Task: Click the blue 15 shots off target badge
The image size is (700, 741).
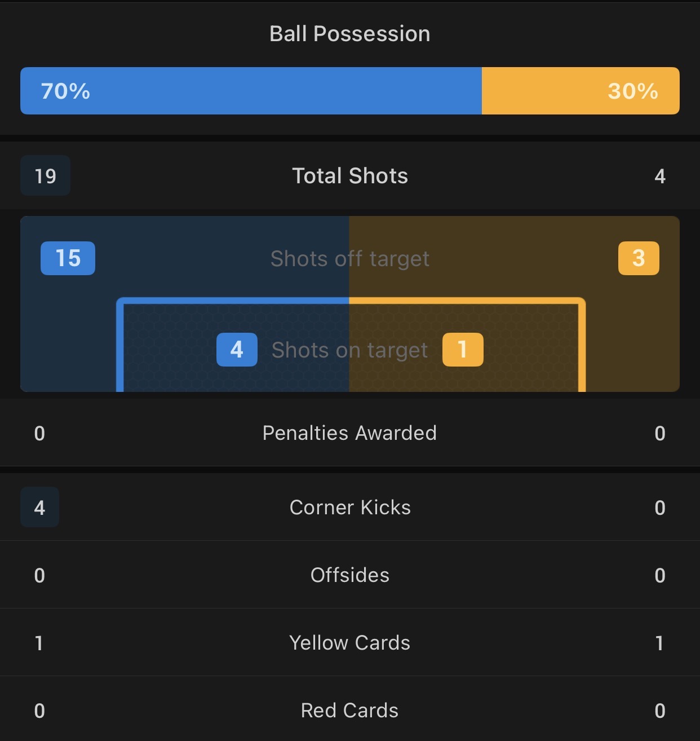Action: click(x=68, y=258)
